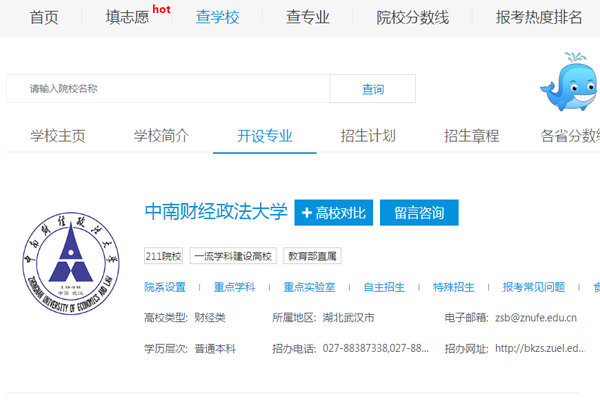Click the 一流学科建设高校 tag
This screenshot has height=400, width=600.
click(233, 256)
